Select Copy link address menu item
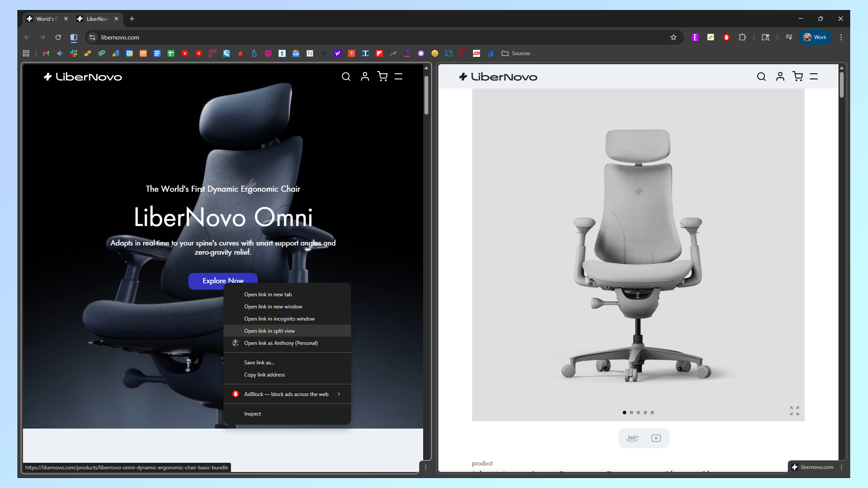Viewport: 868px width, 488px height. (x=264, y=375)
